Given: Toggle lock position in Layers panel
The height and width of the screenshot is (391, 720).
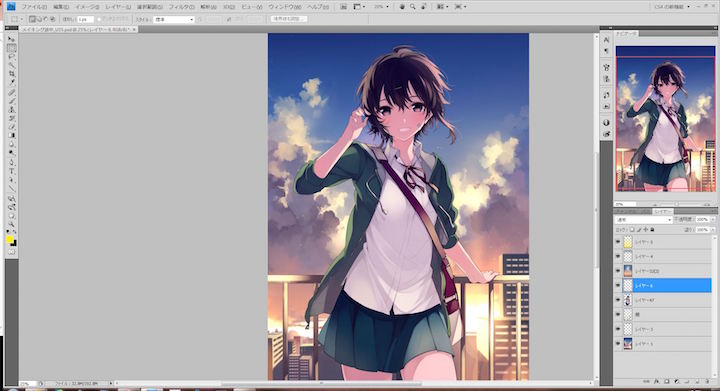Looking at the screenshot, I should coord(646,229).
